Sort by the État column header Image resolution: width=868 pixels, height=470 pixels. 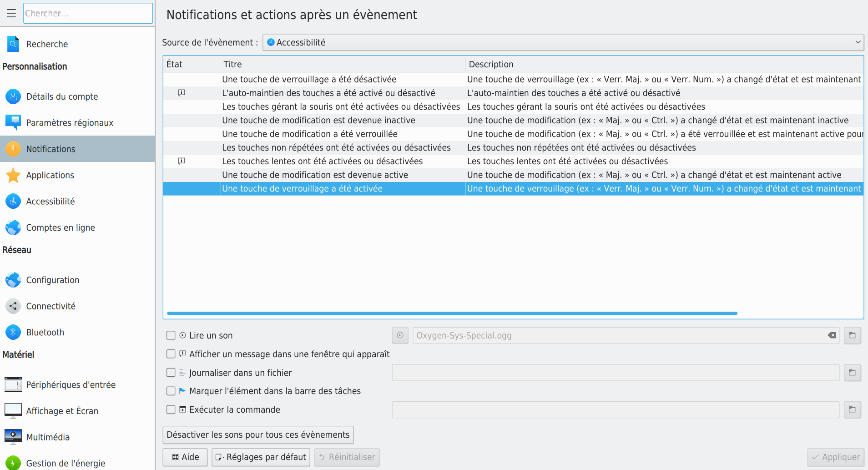point(192,64)
